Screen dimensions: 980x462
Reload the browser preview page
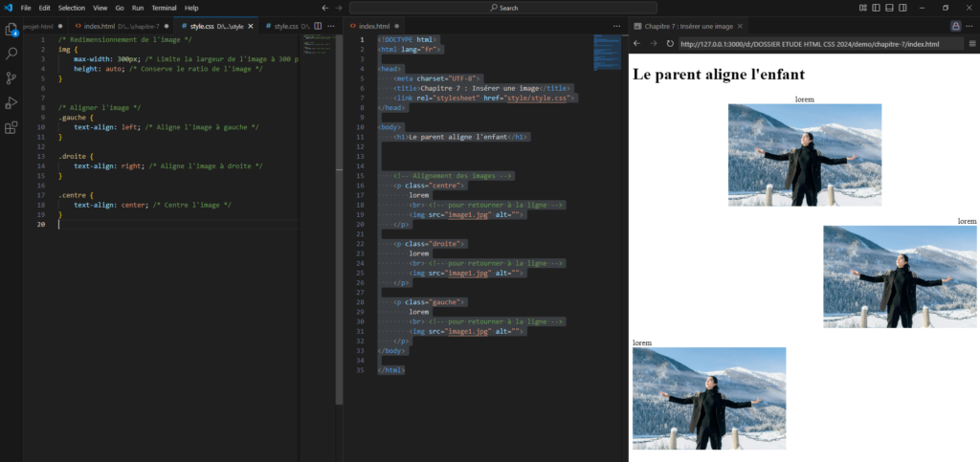672,44
